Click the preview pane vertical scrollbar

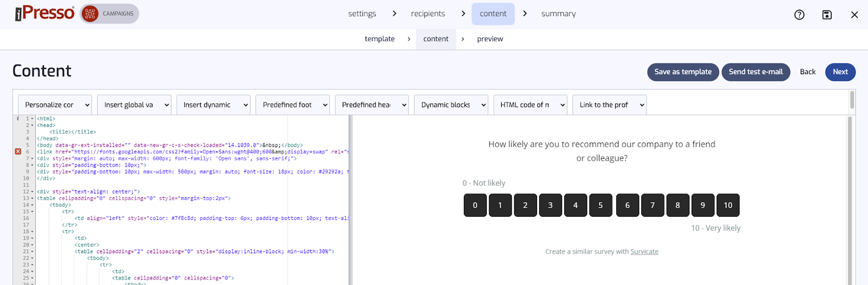tap(850, 200)
